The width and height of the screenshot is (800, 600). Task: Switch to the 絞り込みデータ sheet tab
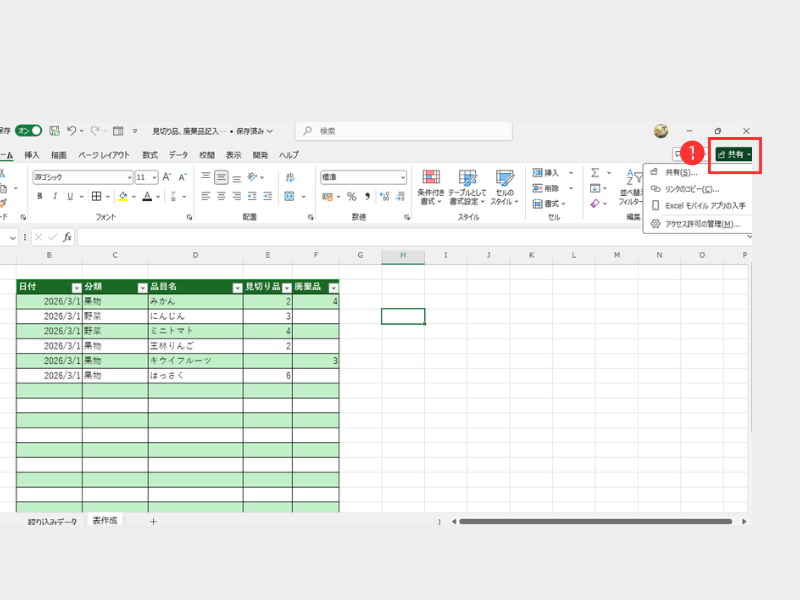pyautogui.click(x=52, y=522)
